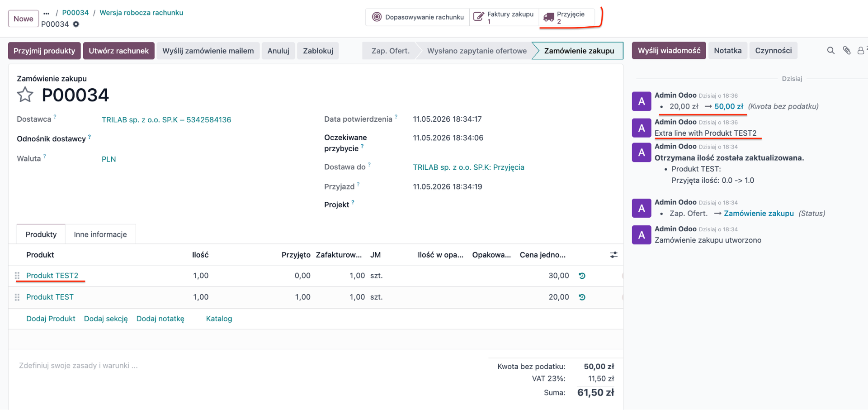Image resolution: width=868 pixels, height=410 pixels.
Task: Open Dopasowywanie rachunku smart button
Action: (418, 17)
